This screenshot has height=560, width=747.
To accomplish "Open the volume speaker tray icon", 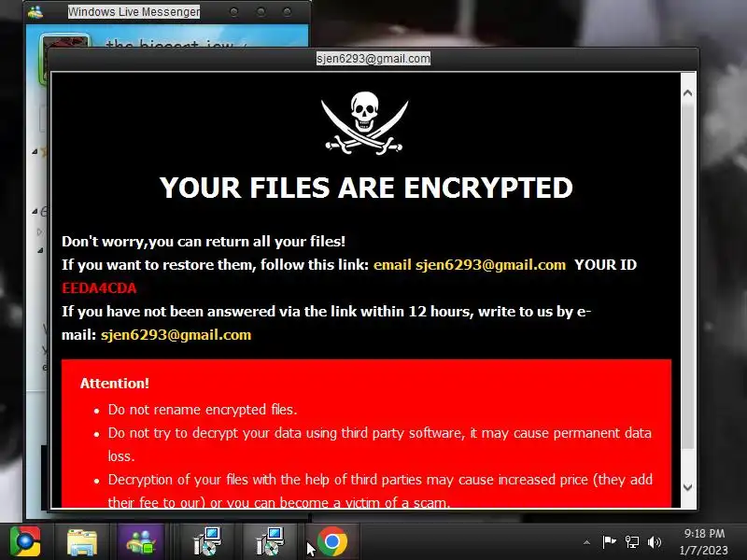I will coord(655,542).
